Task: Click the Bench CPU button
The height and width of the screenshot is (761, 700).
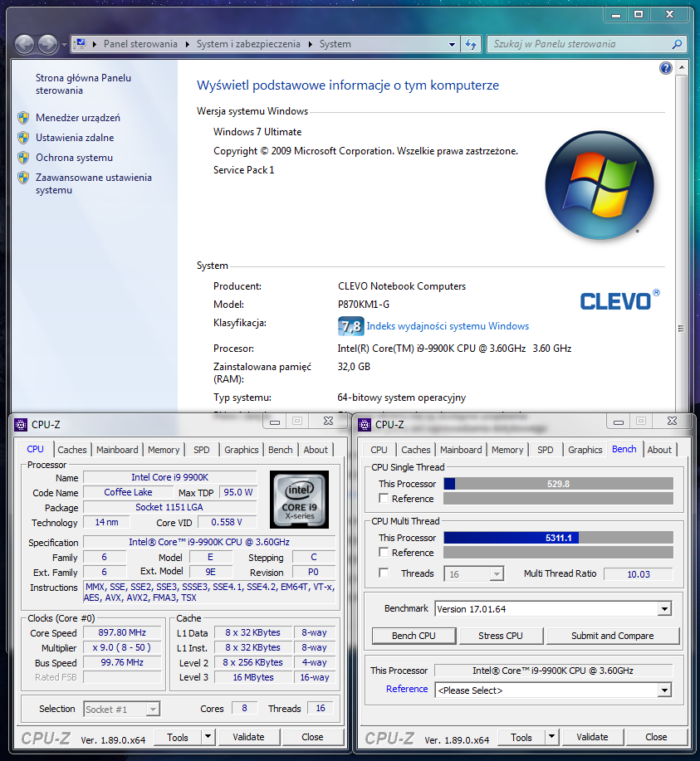Action: tap(414, 636)
